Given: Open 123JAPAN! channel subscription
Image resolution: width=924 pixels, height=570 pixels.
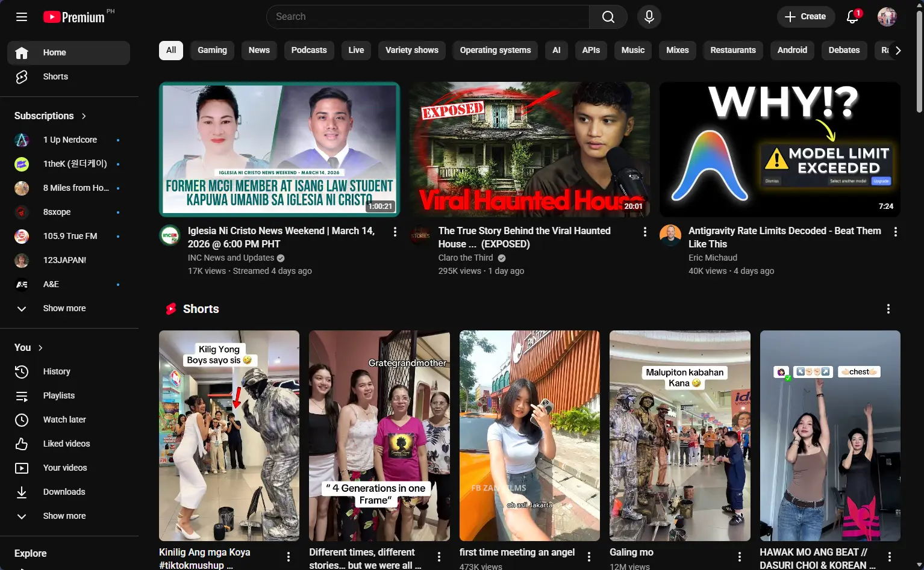Looking at the screenshot, I should pos(69,260).
